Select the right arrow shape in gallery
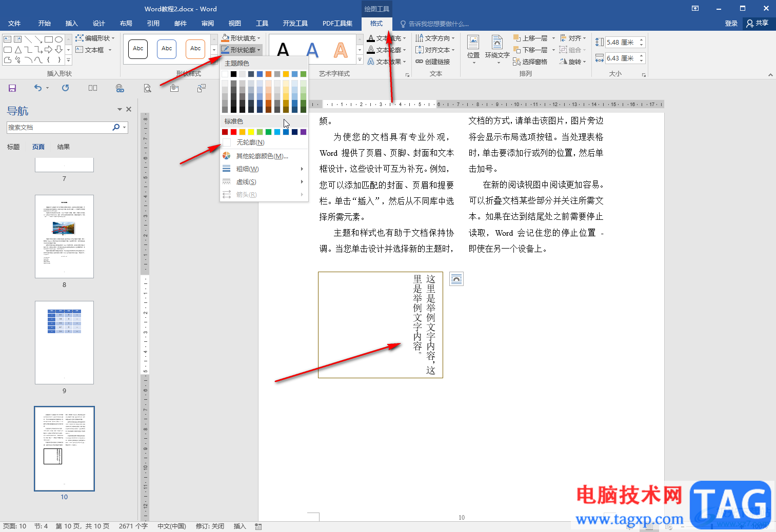This screenshot has width=776, height=532. 49,50
